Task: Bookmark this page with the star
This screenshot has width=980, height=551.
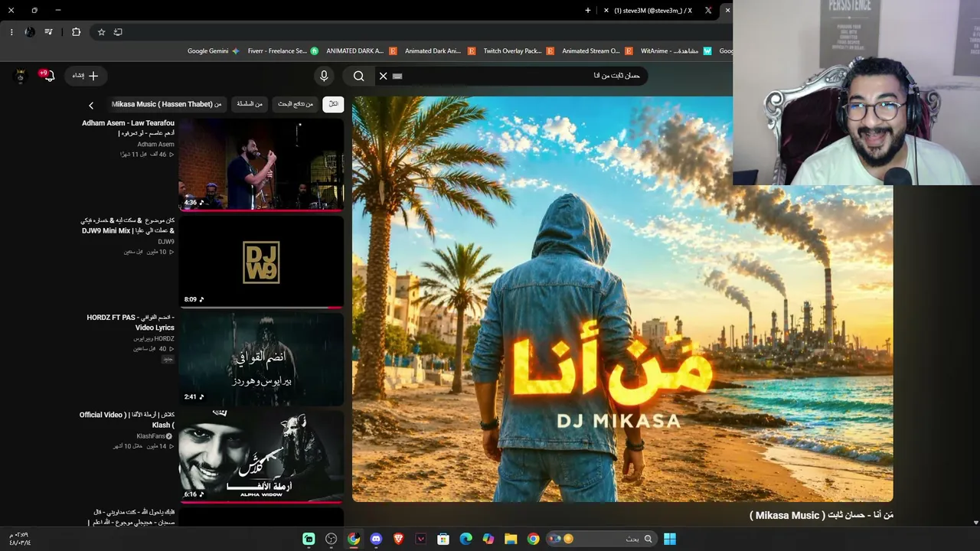Action: pos(101,32)
